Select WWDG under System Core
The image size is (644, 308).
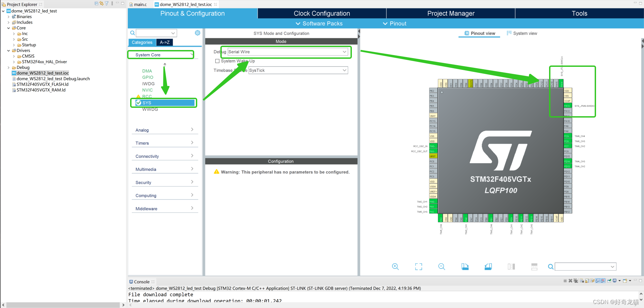click(150, 109)
